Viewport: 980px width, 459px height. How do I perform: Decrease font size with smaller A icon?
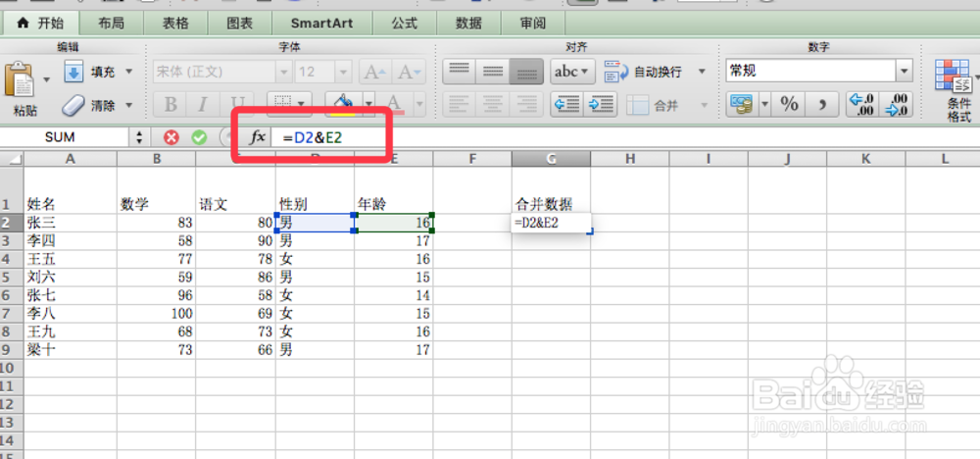tap(409, 72)
